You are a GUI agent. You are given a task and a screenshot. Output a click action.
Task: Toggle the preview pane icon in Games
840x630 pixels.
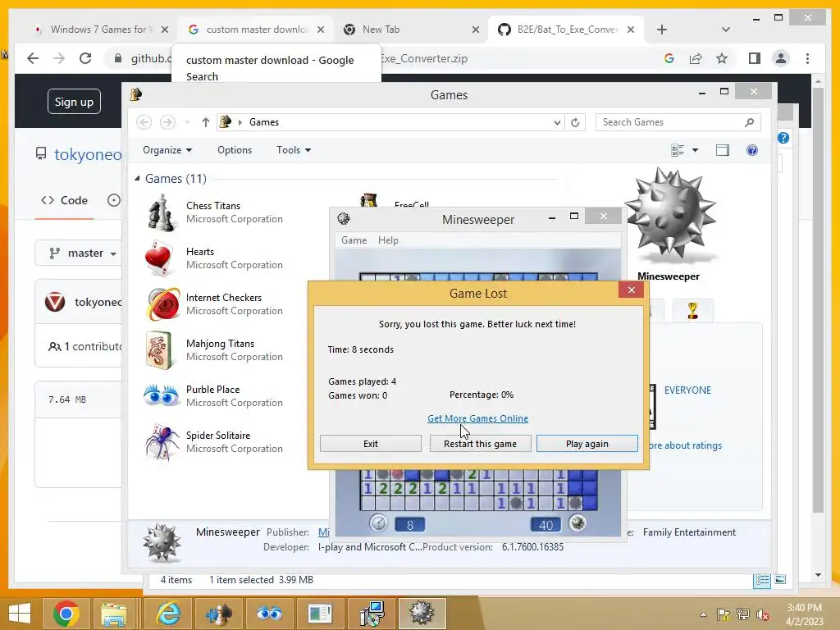point(722,151)
